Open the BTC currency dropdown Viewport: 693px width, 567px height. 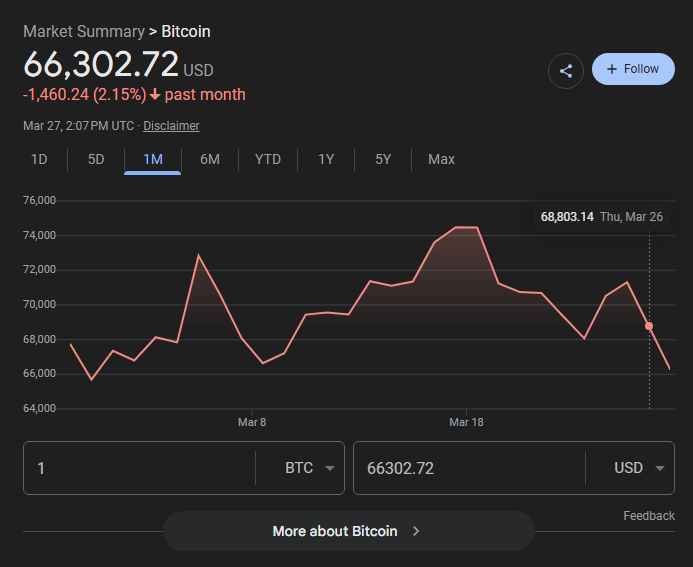point(309,468)
